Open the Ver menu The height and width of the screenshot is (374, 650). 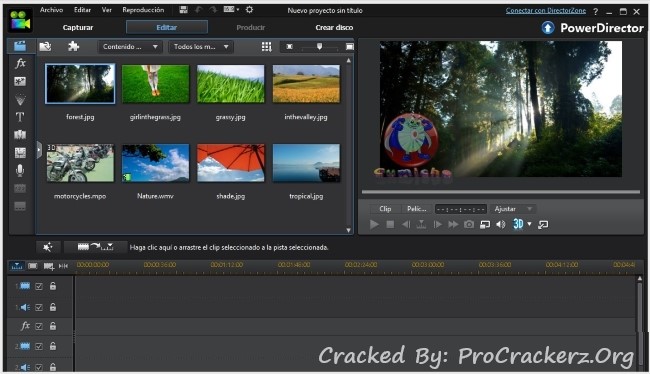coord(107,10)
